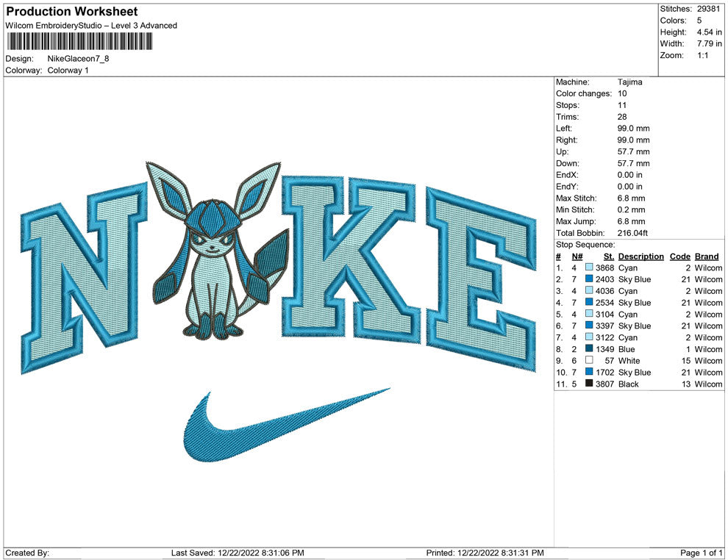
Task: Click the Cyan swatch in stop row 7
Action: pos(589,337)
